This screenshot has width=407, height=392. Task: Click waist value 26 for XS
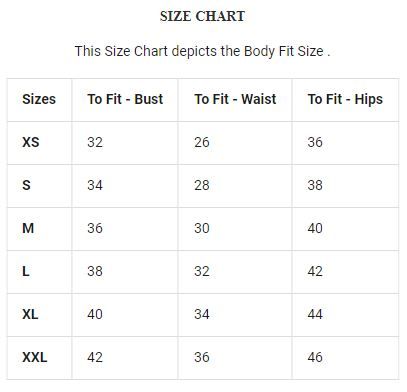pos(202,142)
